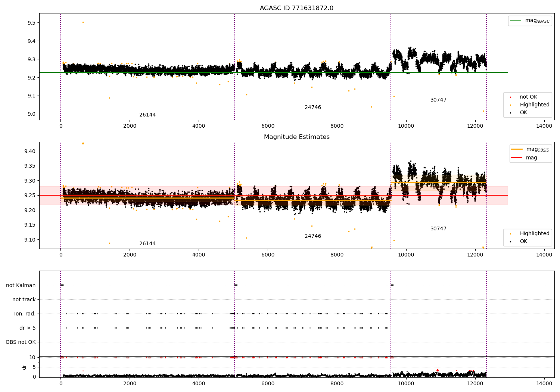
Task: Click obsid label 30747 in Magnitude Estimates plot
Action: click(438, 228)
